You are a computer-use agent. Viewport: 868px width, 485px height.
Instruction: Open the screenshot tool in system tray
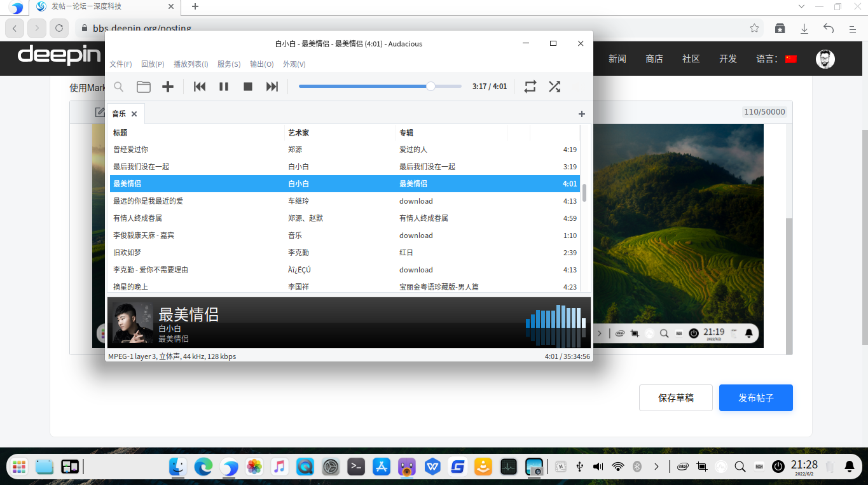701,467
